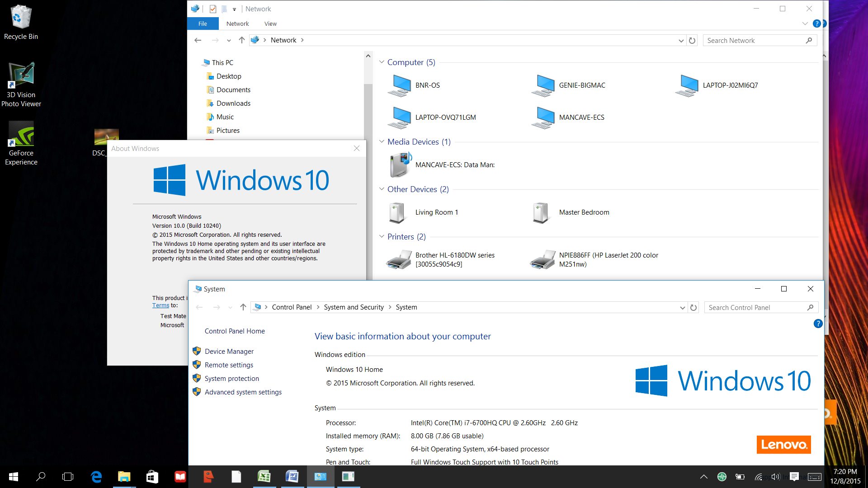868x488 pixels.
Task: Select the LAPTOP-J02MI6Q7 computer icon
Action: 687,85
